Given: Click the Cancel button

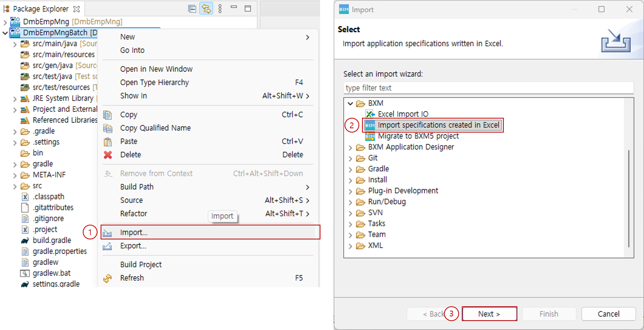Looking at the screenshot, I should pyautogui.click(x=608, y=314).
